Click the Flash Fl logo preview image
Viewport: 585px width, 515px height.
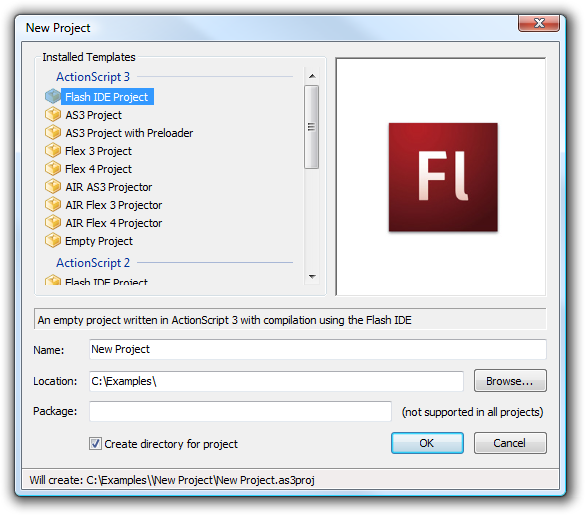[443, 177]
